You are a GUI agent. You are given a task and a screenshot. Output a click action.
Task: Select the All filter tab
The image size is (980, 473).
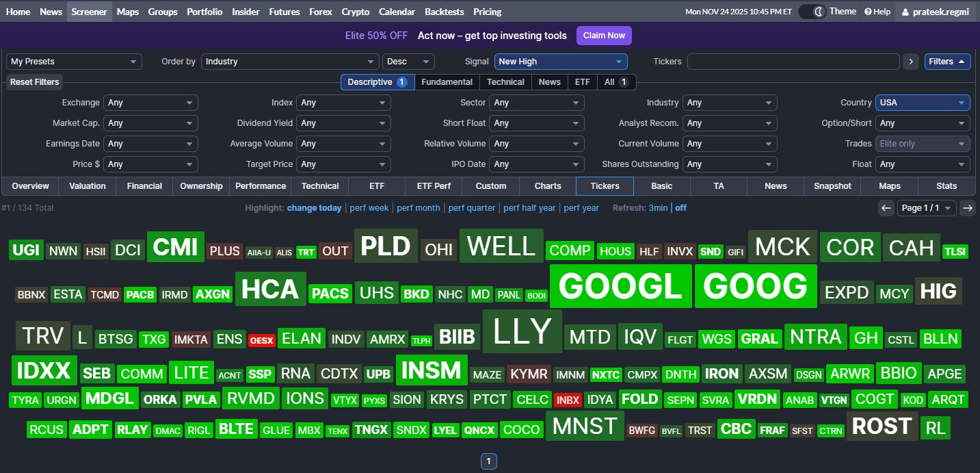tap(617, 82)
